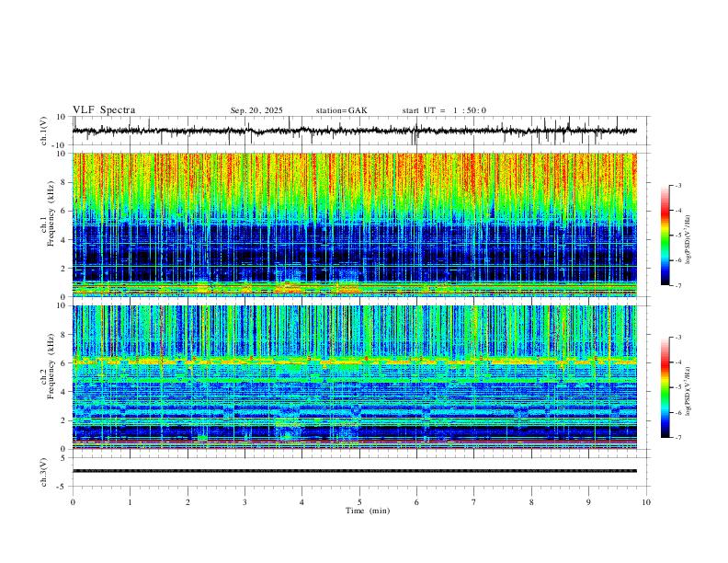The width and height of the screenshot is (728, 563).
Task: Click the time axis tick label "7"
Action: [x=474, y=502]
